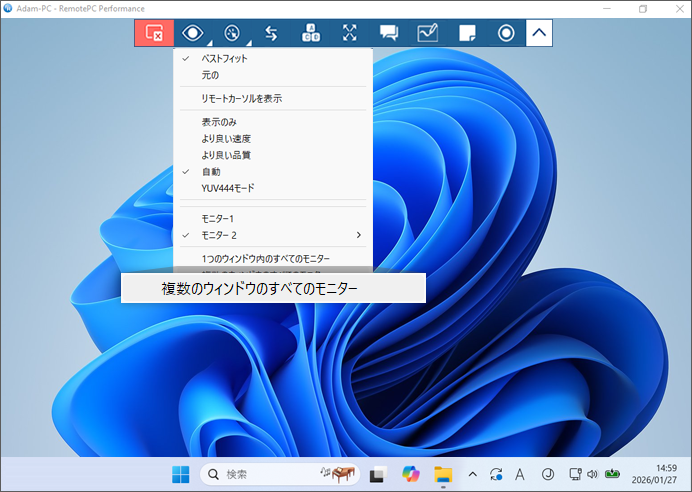Click the round IME mode tray icon

[x=548, y=475]
